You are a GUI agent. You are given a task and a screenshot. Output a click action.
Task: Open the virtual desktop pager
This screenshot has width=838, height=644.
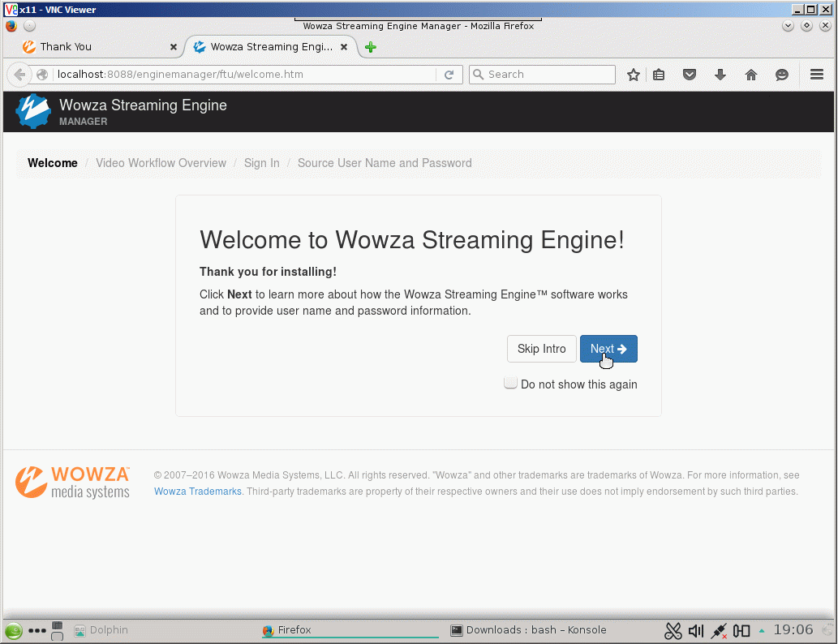57,631
